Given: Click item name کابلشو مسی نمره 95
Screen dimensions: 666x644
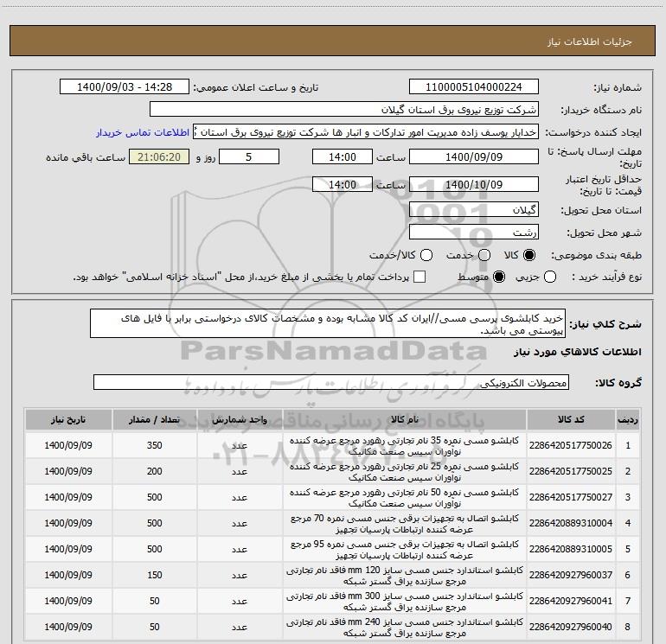Looking at the screenshot, I should point(405,550).
